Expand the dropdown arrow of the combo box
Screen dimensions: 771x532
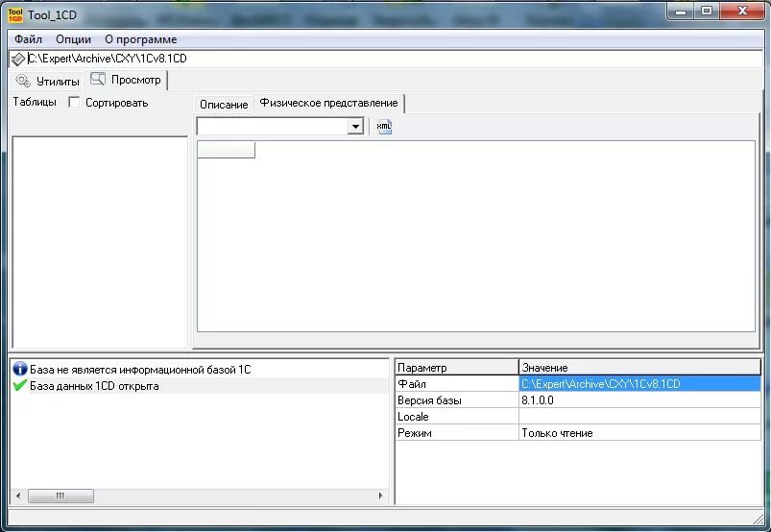coord(355,127)
